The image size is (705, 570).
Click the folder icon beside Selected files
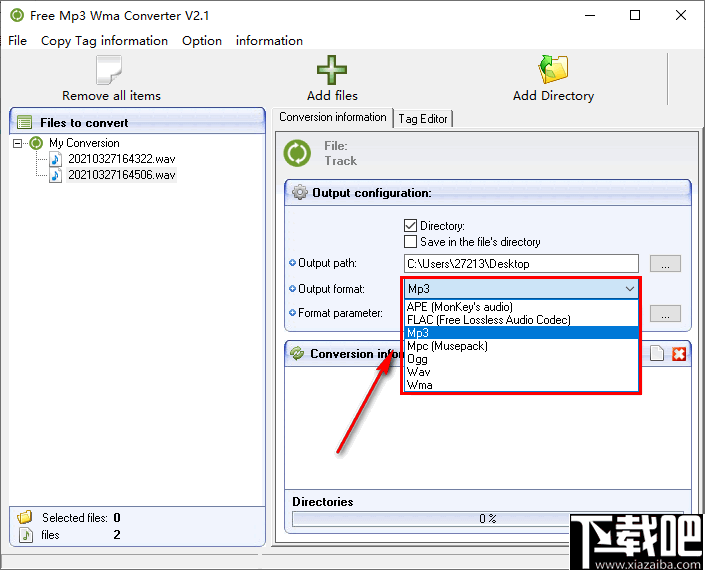point(25,517)
